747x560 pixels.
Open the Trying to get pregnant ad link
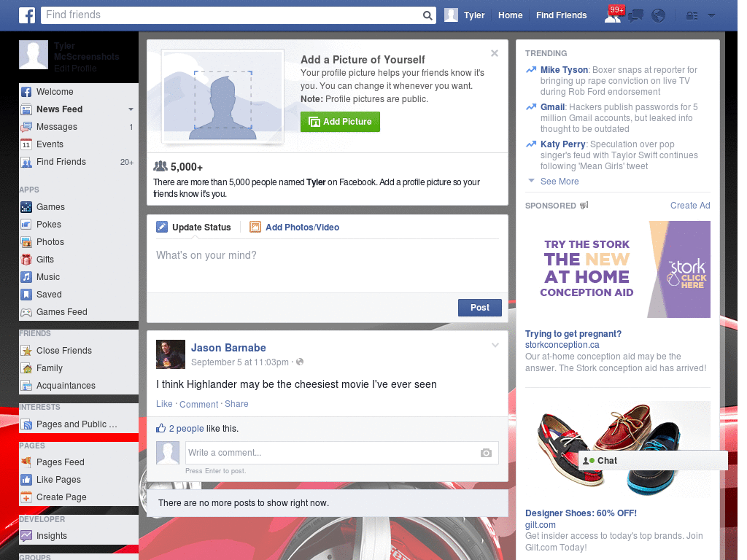click(x=573, y=334)
